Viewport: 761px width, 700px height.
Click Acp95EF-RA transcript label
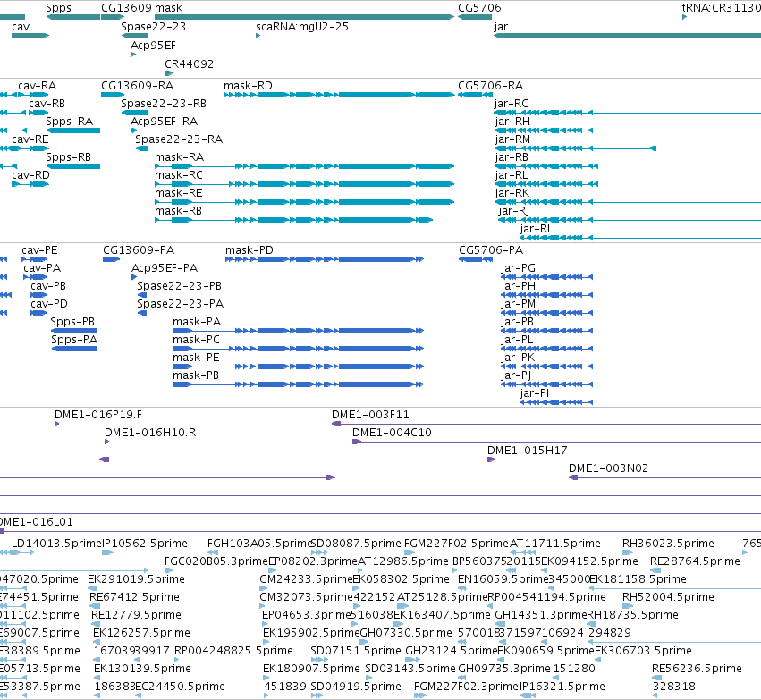164,122
